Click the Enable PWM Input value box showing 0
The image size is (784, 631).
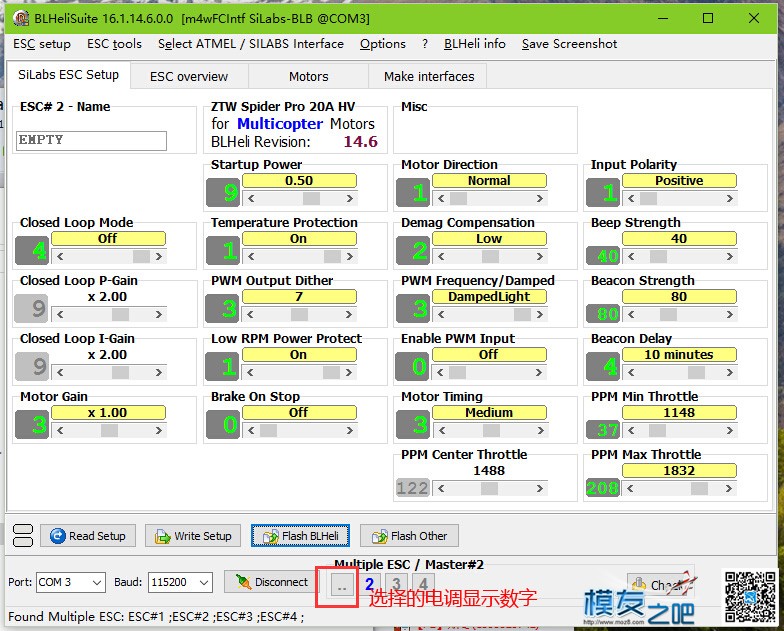[x=413, y=366]
